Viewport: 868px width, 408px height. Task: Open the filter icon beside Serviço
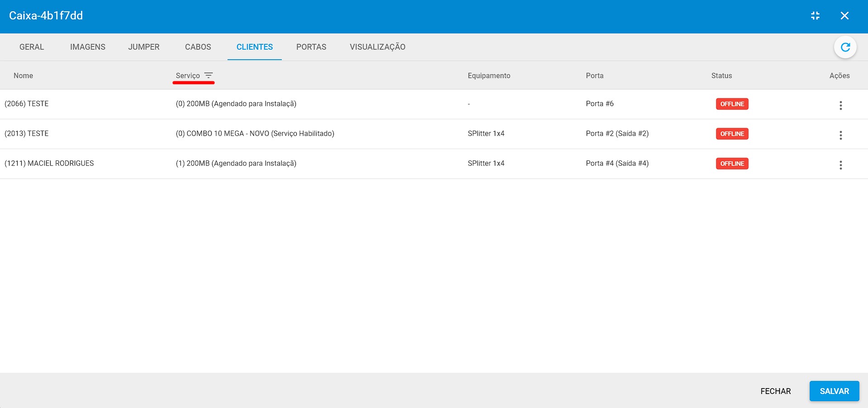click(208, 75)
